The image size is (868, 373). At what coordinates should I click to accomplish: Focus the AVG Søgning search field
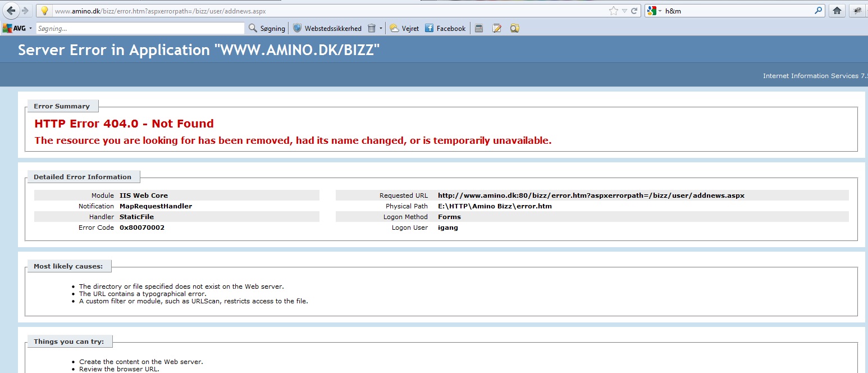click(140, 28)
